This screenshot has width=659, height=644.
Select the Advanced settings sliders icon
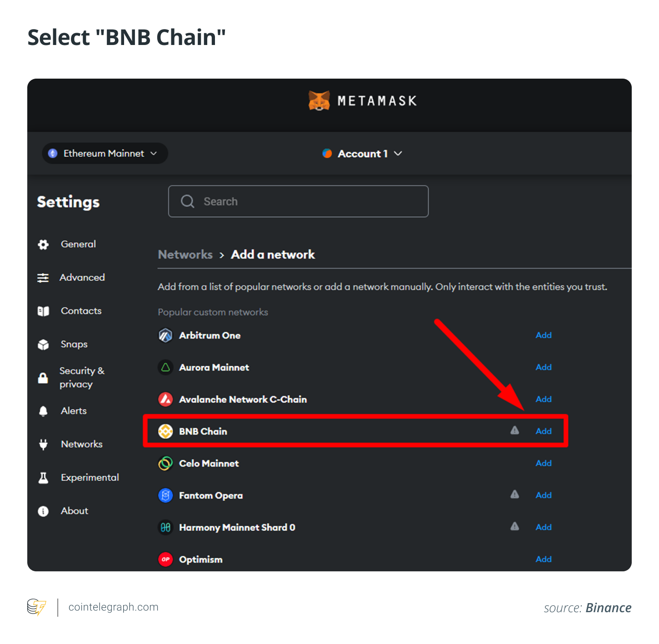click(43, 278)
